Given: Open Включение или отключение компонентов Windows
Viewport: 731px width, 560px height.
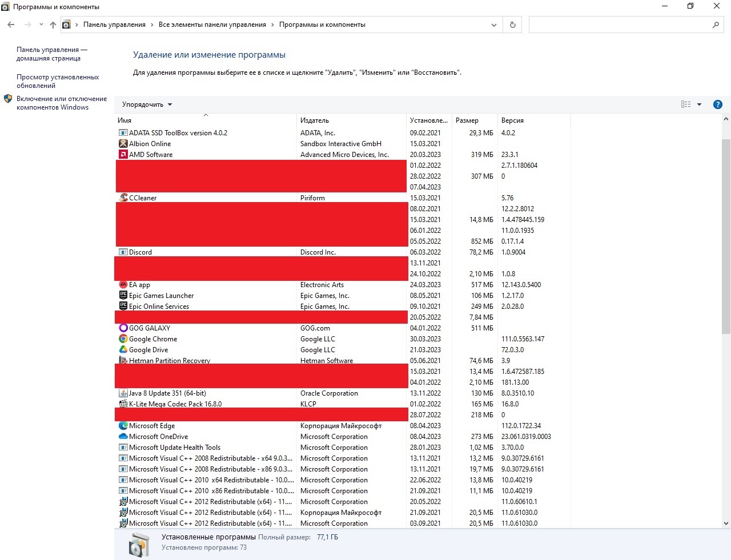Looking at the screenshot, I should tap(62, 103).
